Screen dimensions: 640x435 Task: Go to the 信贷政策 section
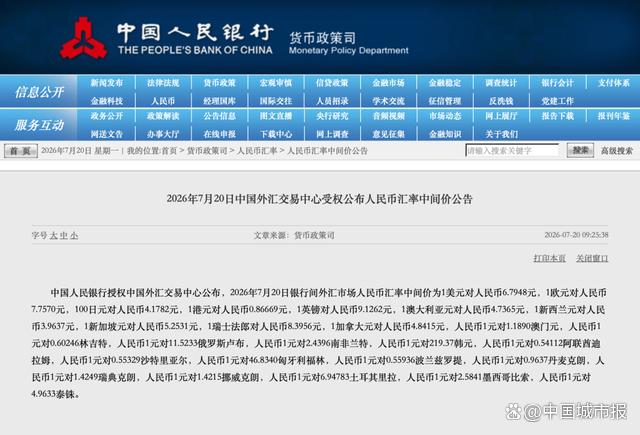tap(332, 83)
